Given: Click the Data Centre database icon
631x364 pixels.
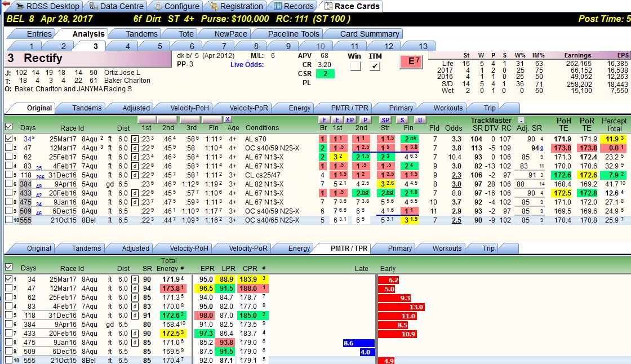Looking at the screenshot, I should pos(93,6).
